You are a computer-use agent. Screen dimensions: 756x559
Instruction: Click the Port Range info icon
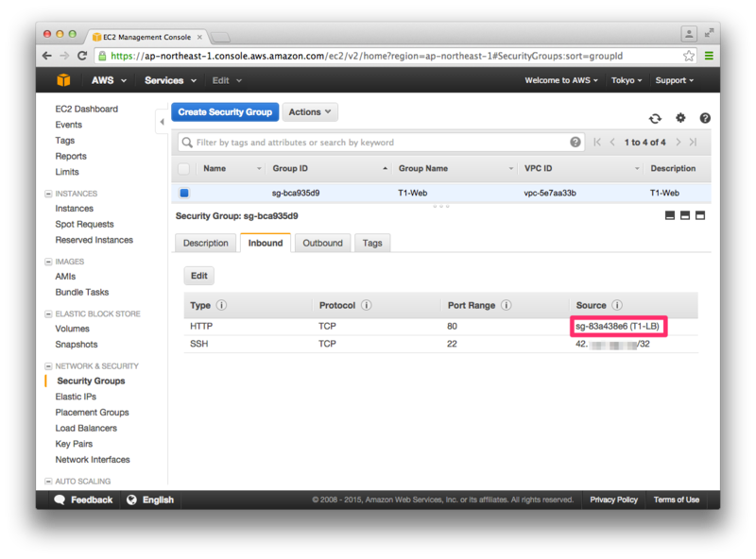click(507, 305)
